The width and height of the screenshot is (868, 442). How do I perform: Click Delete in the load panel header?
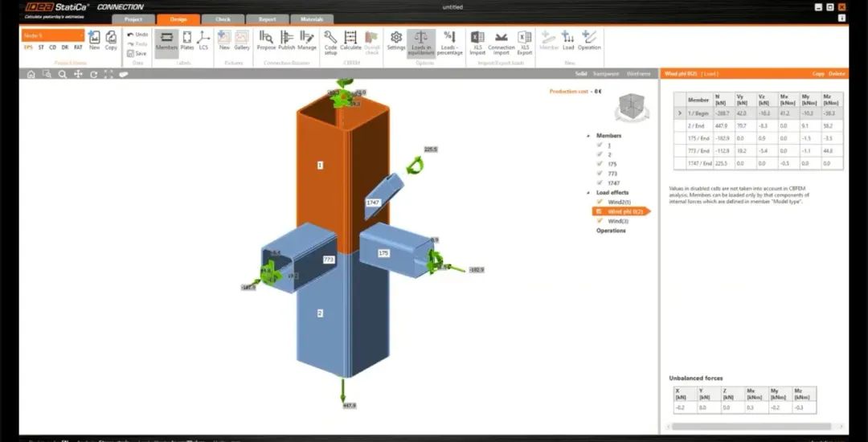click(837, 73)
